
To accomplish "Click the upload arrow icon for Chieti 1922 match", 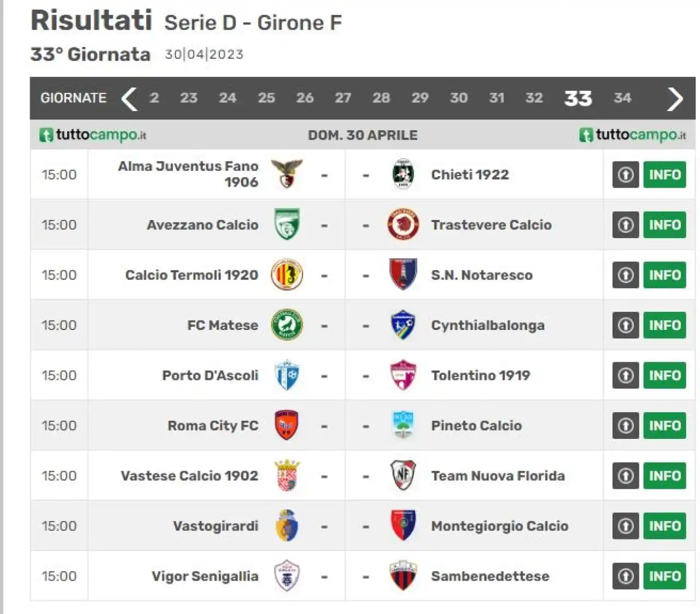I will click(x=626, y=175).
